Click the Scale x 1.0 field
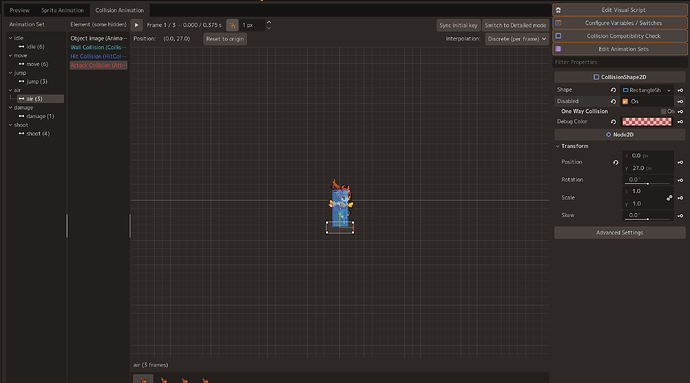This screenshot has width=690, height=383. [645, 191]
